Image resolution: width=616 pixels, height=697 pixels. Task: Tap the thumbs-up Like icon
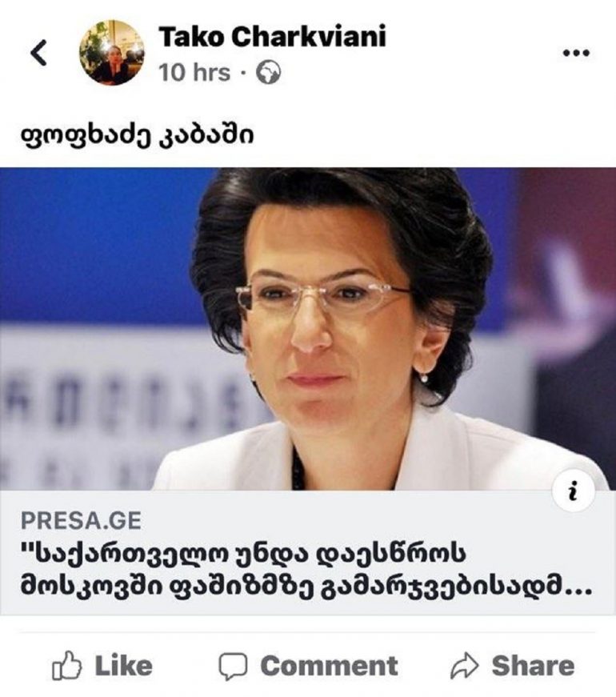66,666
